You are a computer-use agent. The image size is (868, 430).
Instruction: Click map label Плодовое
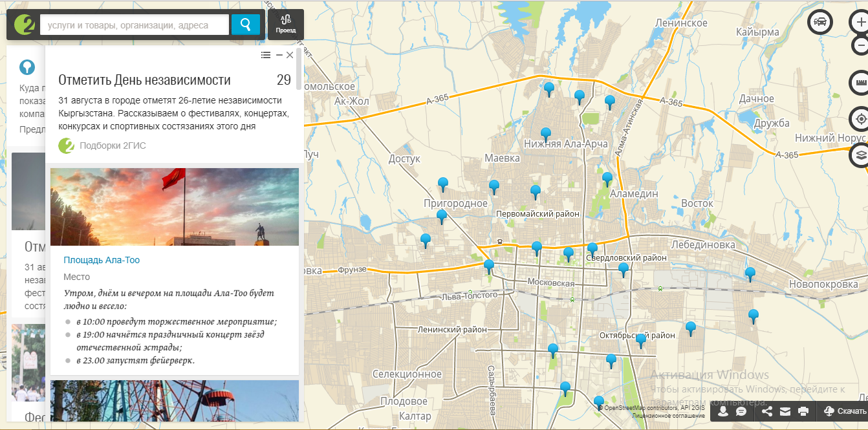[x=404, y=401]
